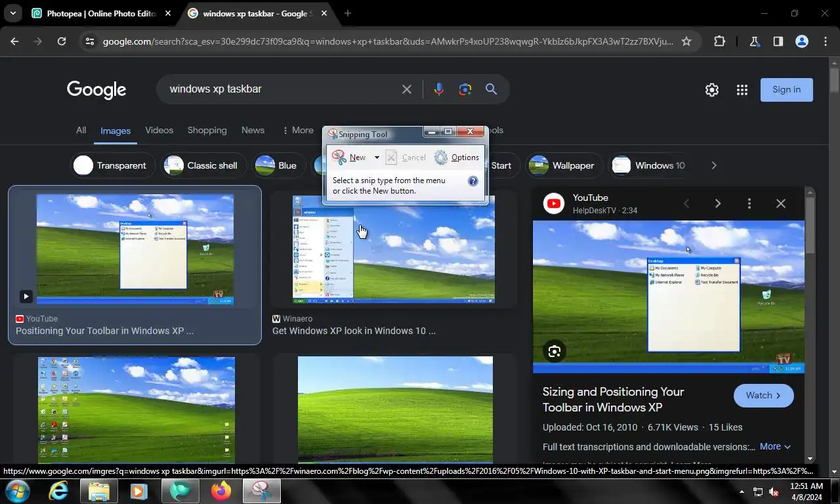Open Google quick settings gear
The image size is (840, 504).
[712, 90]
